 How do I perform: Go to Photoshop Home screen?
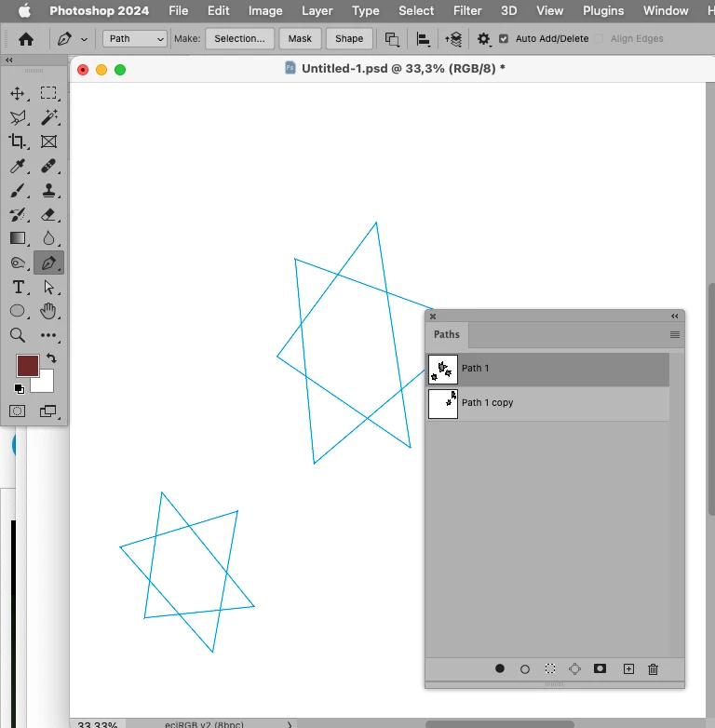tap(26, 39)
